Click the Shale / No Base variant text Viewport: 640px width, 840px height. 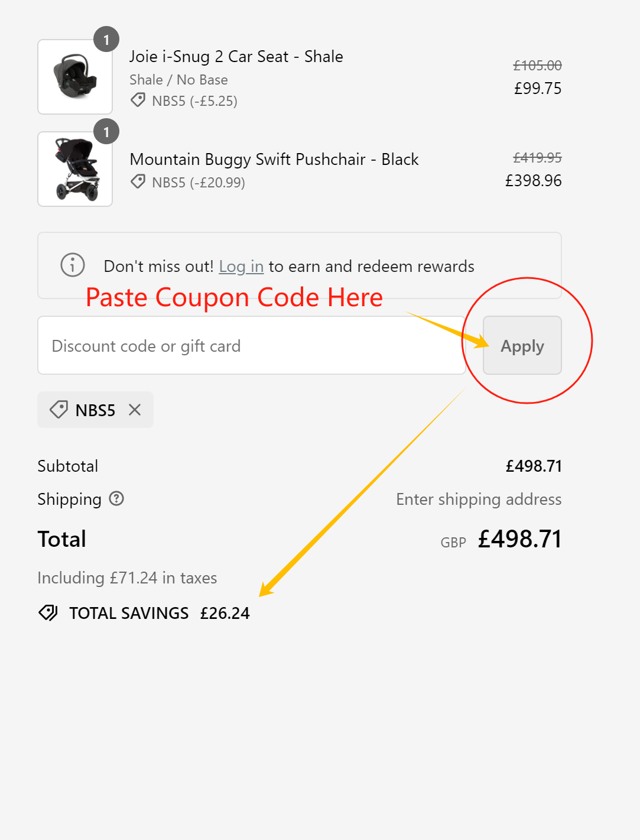[x=178, y=80]
